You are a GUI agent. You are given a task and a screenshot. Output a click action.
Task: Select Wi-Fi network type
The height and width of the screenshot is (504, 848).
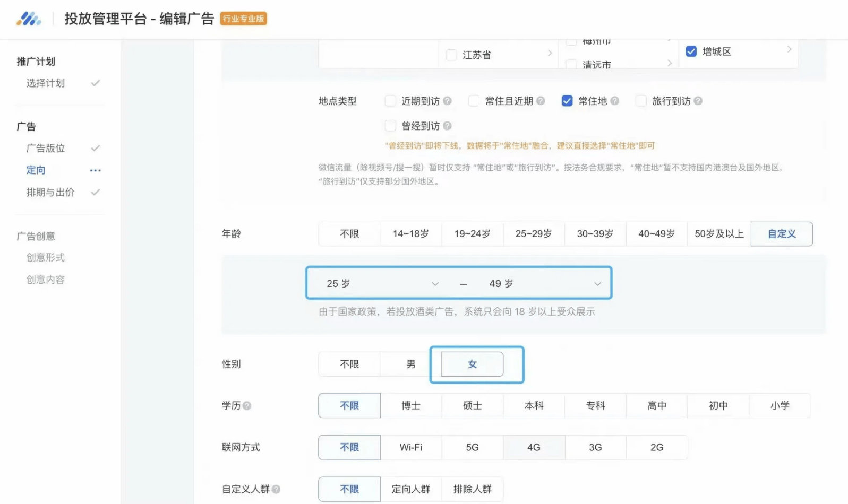tap(411, 448)
